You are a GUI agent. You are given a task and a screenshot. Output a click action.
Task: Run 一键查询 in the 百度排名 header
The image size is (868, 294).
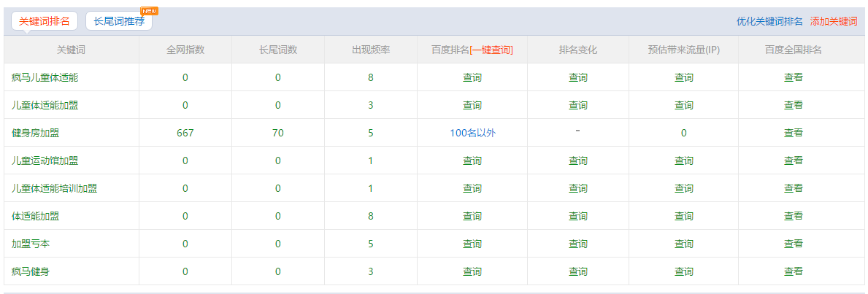point(491,50)
